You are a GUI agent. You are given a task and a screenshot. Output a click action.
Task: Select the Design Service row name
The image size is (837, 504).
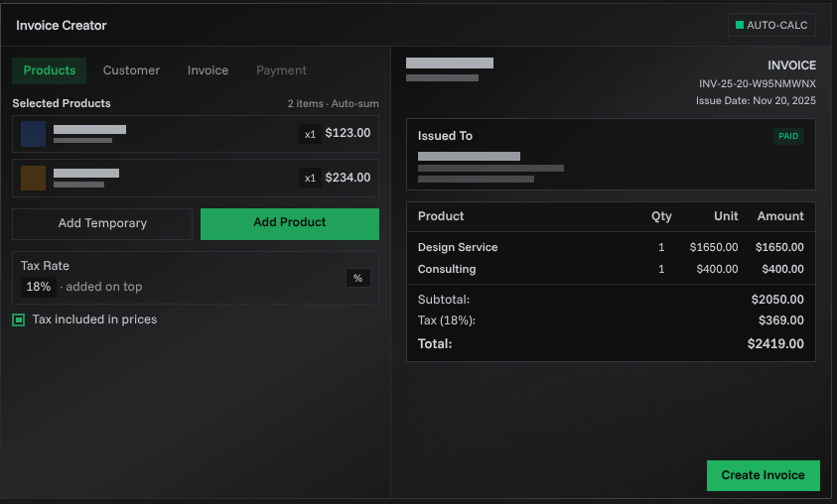(x=458, y=247)
